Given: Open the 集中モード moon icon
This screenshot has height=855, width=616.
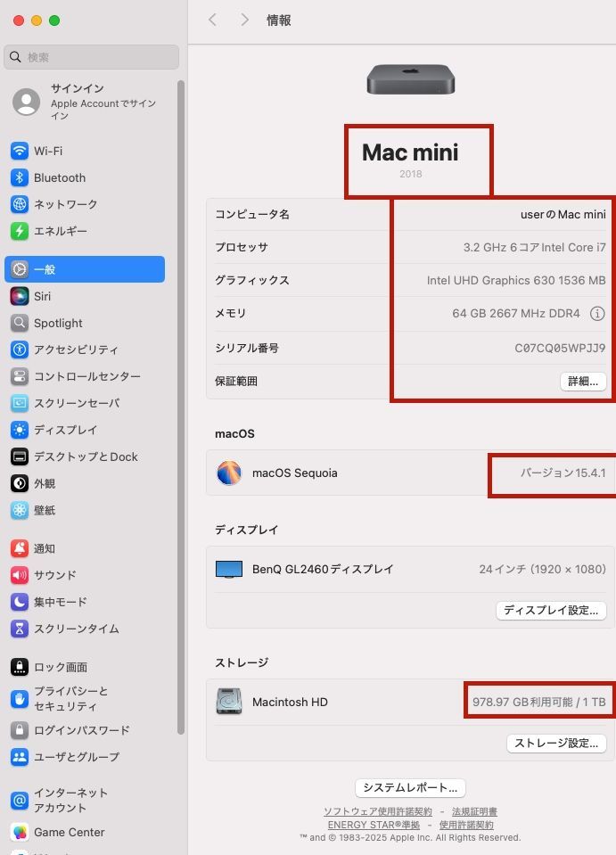Looking at the screenshot, I should (20, 602).
